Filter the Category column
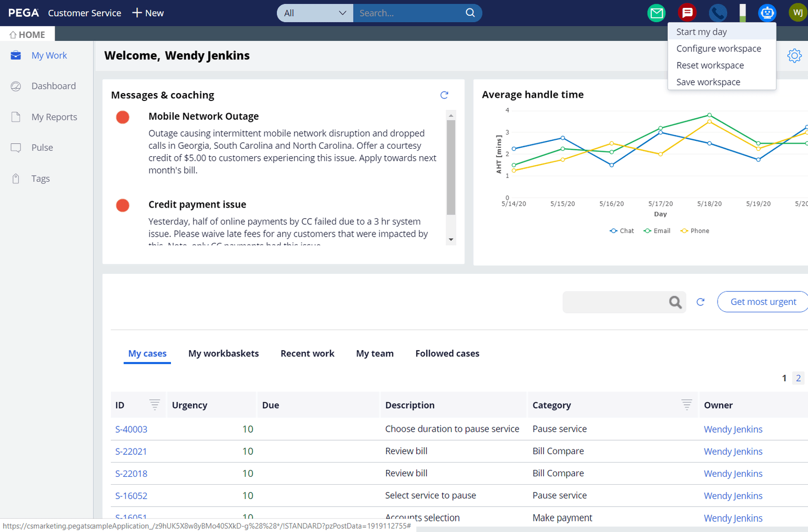 tap(686, 405)
